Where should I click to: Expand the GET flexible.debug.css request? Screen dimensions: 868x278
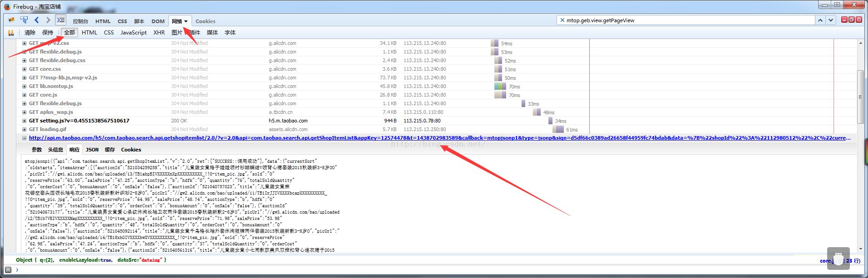tap(24, 60)
